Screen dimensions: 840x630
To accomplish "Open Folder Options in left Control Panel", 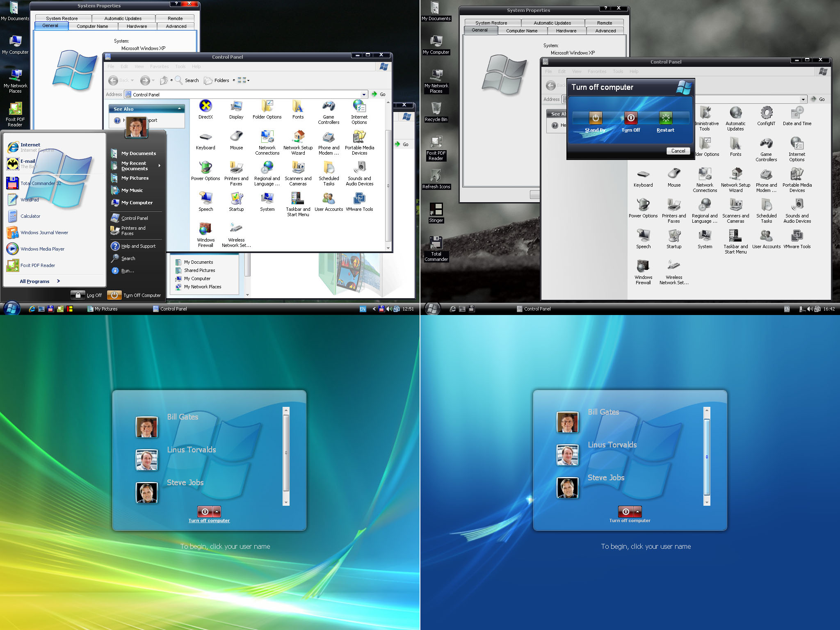I will point(267,110).
